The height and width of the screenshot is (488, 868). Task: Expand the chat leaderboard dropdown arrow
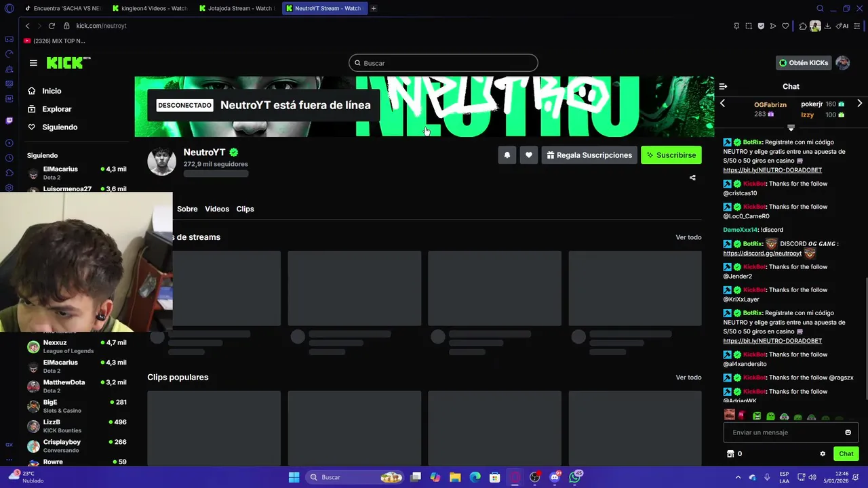coord(791,128)
